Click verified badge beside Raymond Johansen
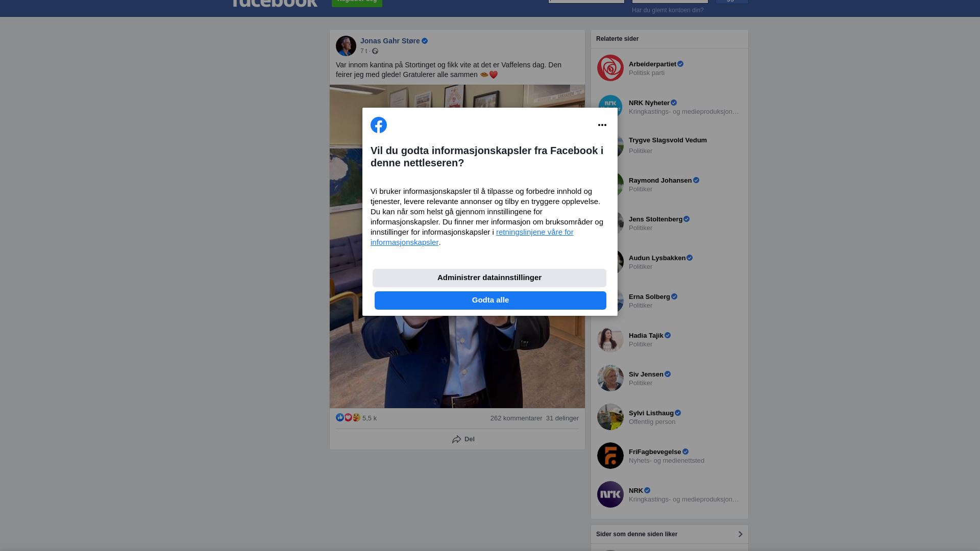980x551 pixels. coord(696,181)
